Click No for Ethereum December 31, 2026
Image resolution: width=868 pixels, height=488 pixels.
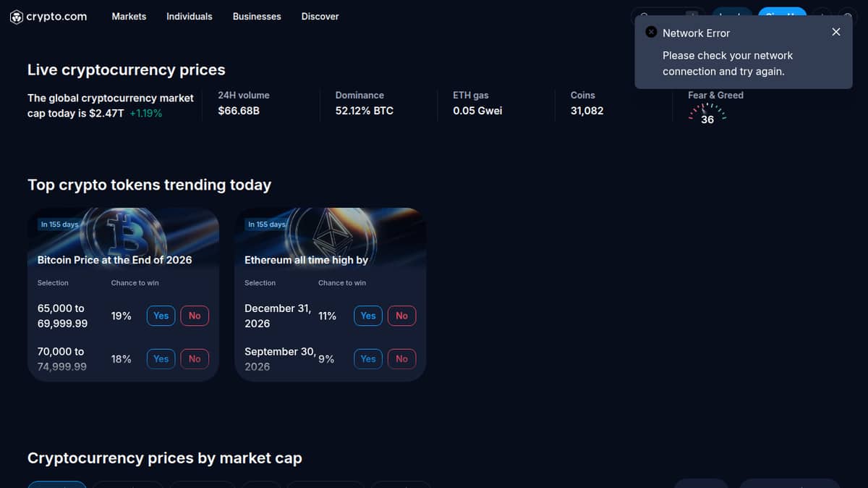[x=402, y=316]
